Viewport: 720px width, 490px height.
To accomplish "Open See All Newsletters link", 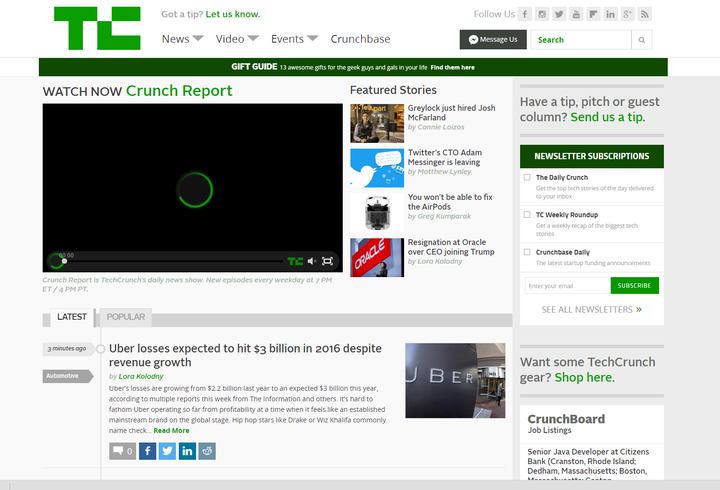I will [x=591, y=310].
